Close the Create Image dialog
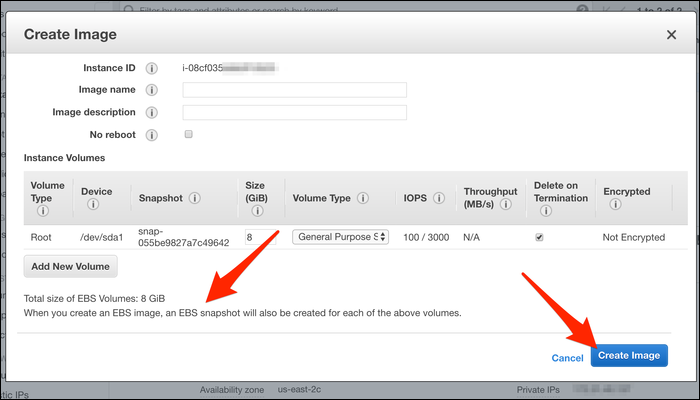 (671, 35)
